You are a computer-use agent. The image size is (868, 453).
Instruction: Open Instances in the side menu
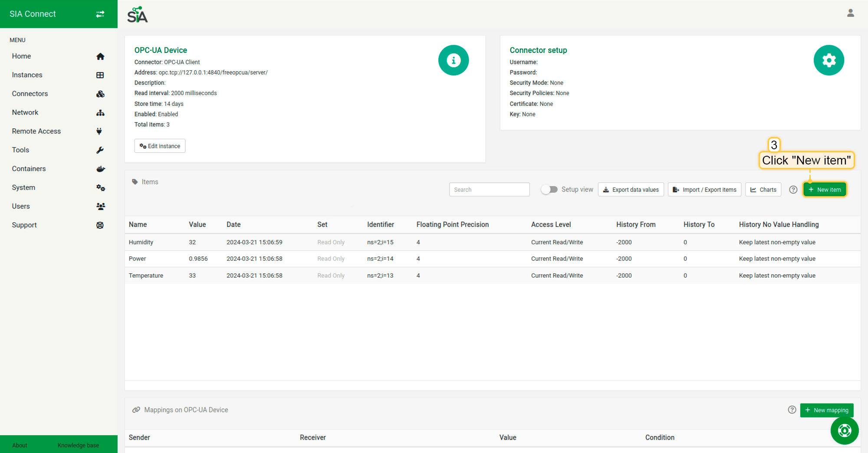[x=27, y=75]
